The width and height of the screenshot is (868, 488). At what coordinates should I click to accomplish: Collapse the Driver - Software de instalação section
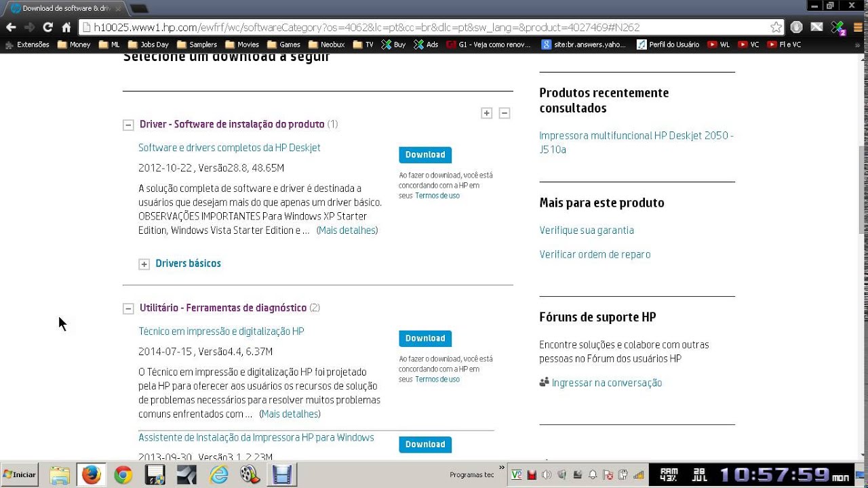tap(128, 125)
